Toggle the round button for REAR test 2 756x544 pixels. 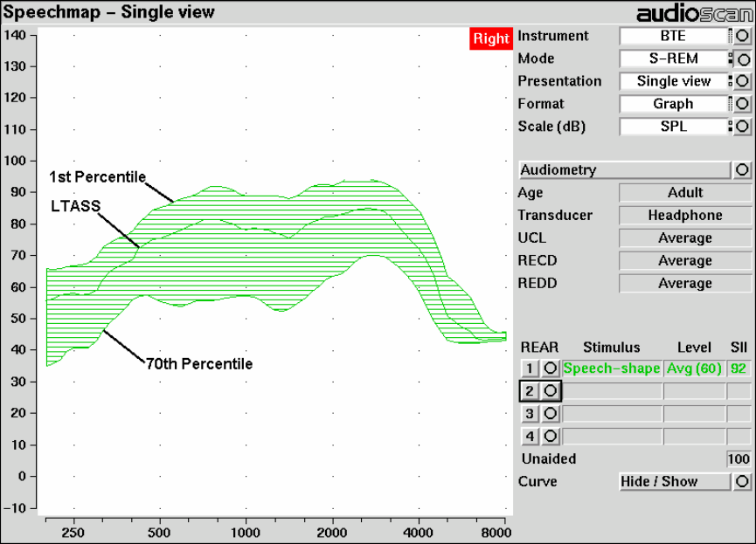pyautogui.click(x=550, y=391)
